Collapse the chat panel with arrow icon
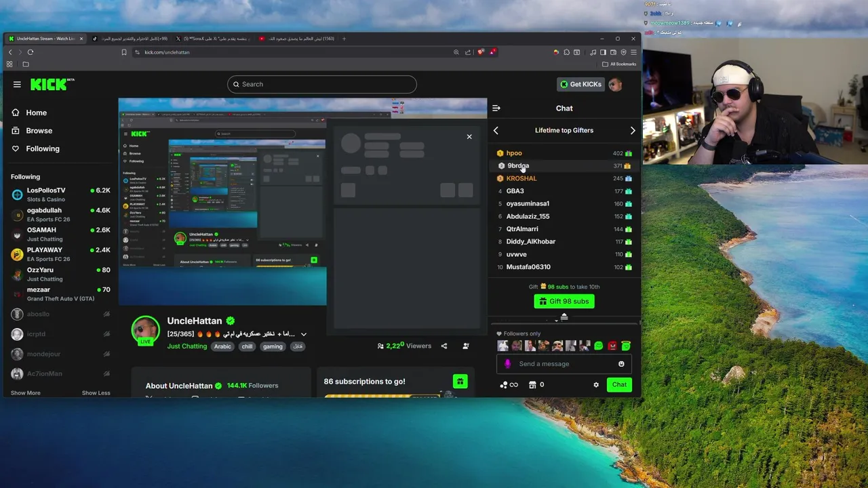Viewport: 868px width, 488px height. click(496, 108)
